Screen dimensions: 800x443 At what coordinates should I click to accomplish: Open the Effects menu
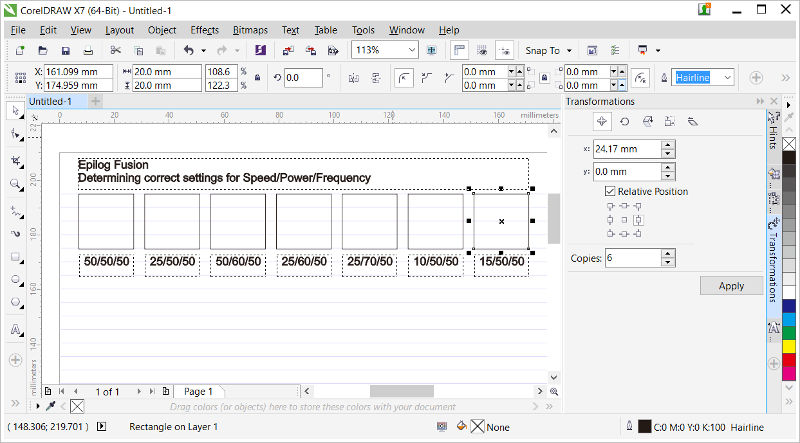click(204, 30)
